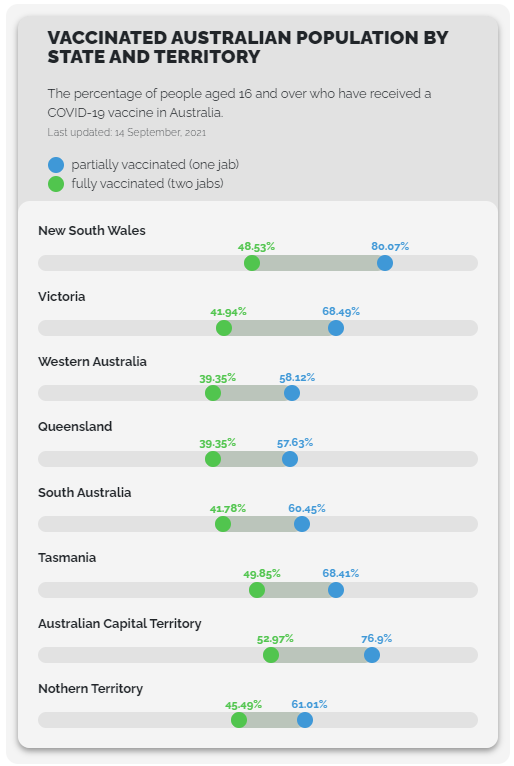Viewport: 514px width, 766px height.
Task: Select Tasmania green 49.85% marker
Action: point(257,590)
